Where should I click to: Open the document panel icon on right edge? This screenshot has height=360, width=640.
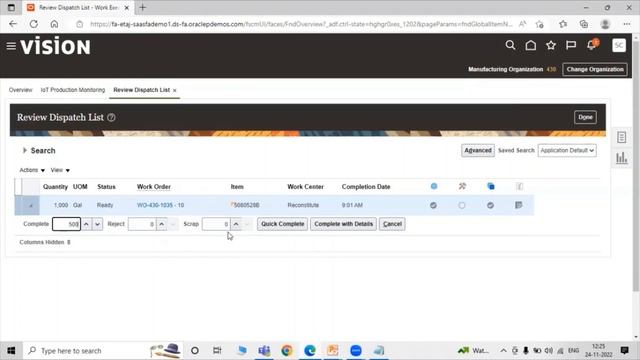pyautogui.click(x=622, y=137)
